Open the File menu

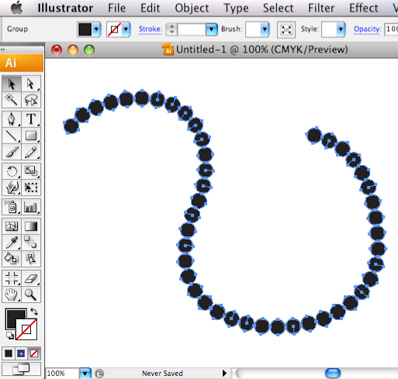click(117, 8)
